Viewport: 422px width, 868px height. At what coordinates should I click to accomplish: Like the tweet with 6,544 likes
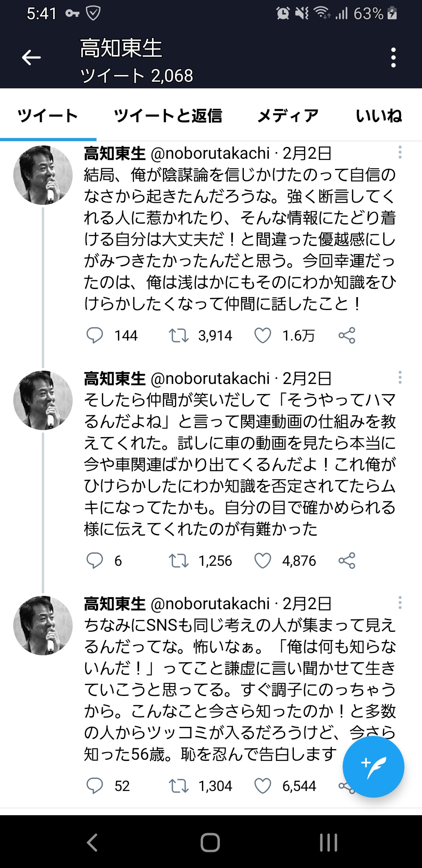(x=263, y=786)
